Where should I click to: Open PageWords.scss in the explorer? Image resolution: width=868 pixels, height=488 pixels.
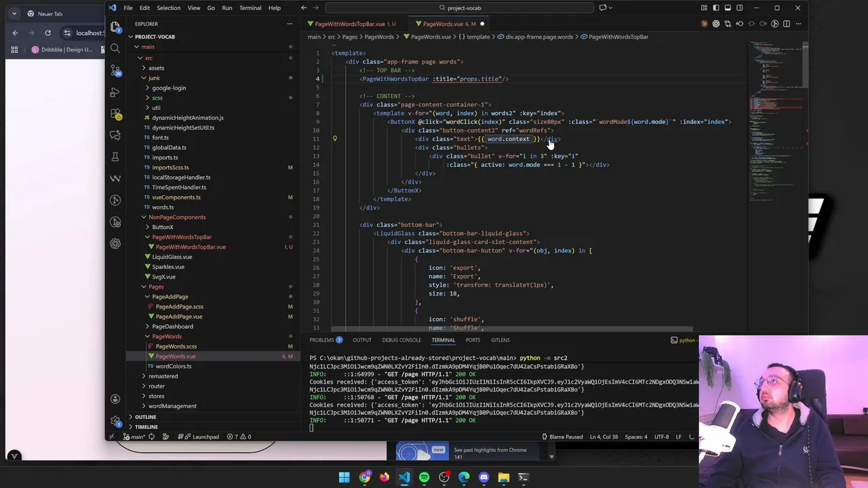point(176,346)
